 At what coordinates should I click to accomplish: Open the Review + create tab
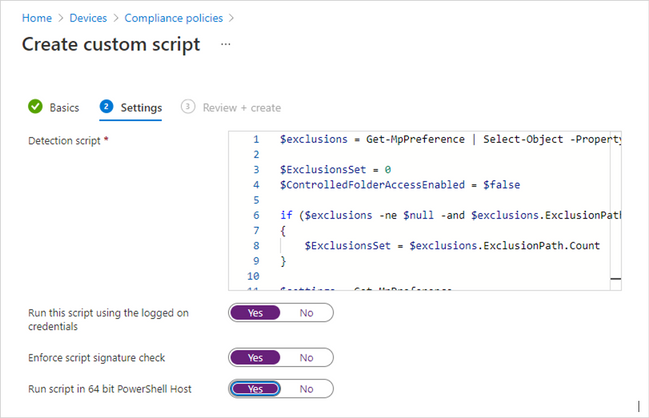241,107
